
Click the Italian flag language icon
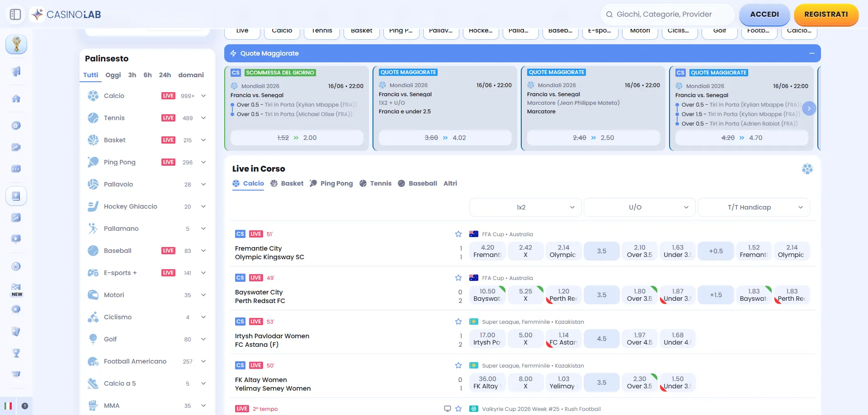coord(8,406)
